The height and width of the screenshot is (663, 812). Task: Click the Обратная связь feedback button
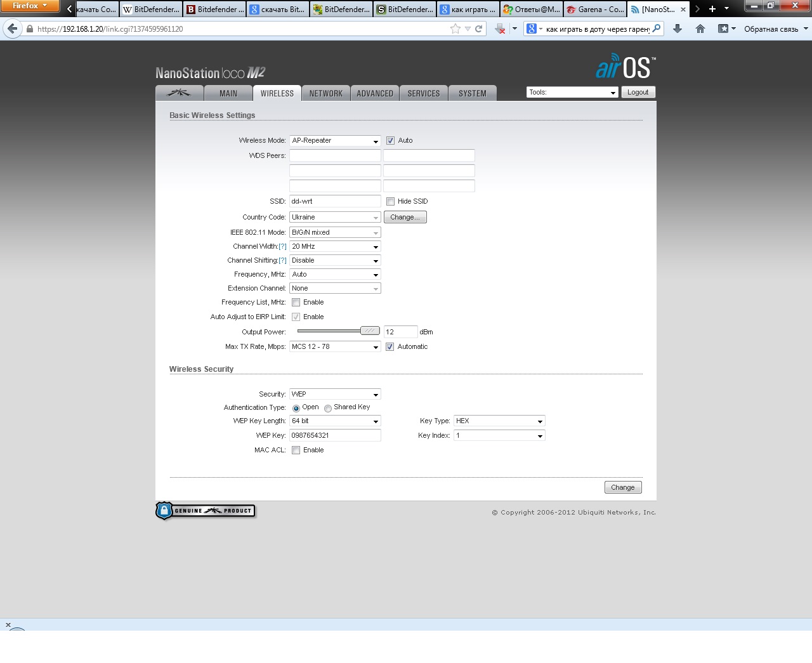(776, 29)
